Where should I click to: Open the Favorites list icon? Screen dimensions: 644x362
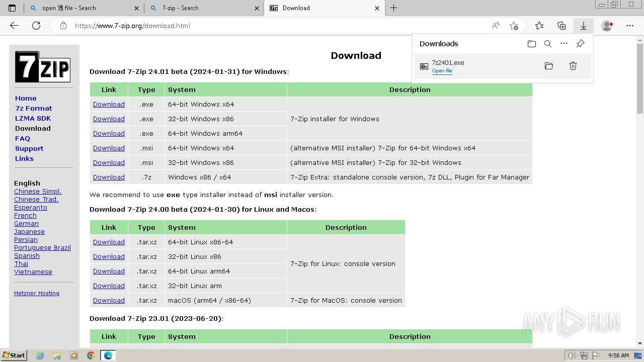[x=539, y=26]
